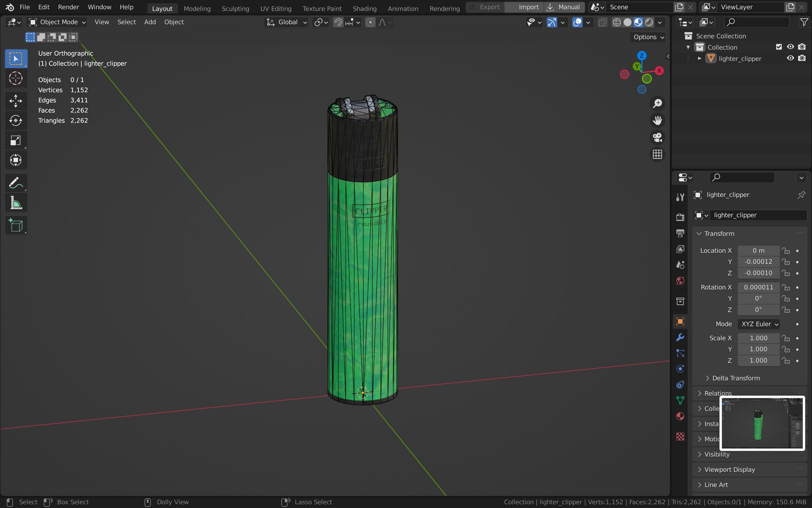Select the Move tool

pyautogui.click(x=16, y=101)
